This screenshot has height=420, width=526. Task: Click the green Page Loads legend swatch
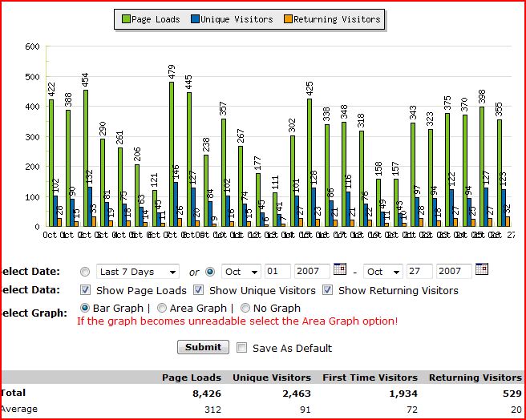126,19
